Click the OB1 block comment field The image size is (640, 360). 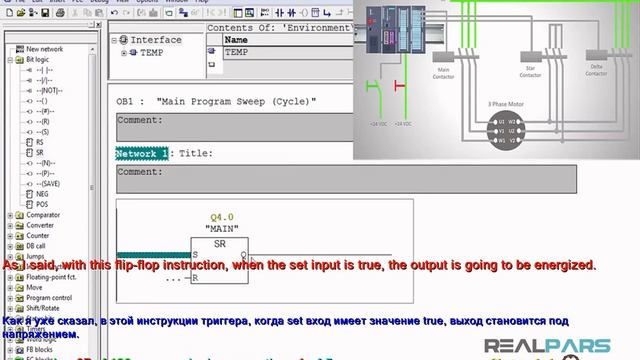[235, 127]
